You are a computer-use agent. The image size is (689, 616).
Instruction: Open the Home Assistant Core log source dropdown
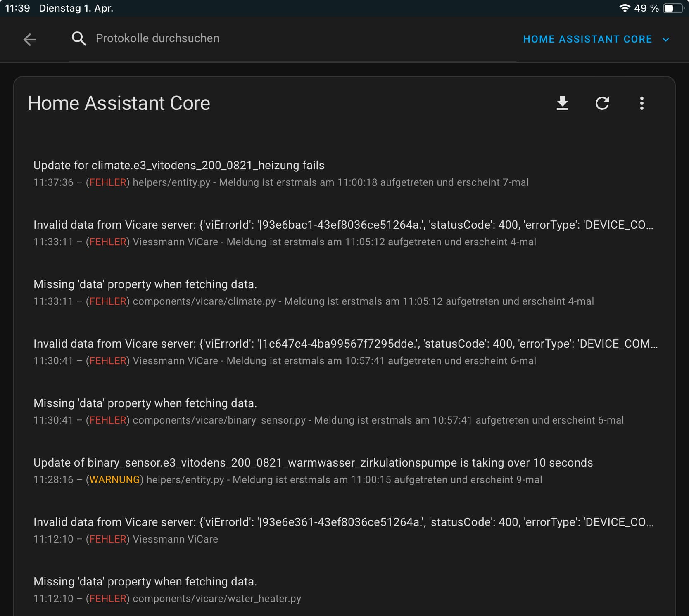[596, 39]
